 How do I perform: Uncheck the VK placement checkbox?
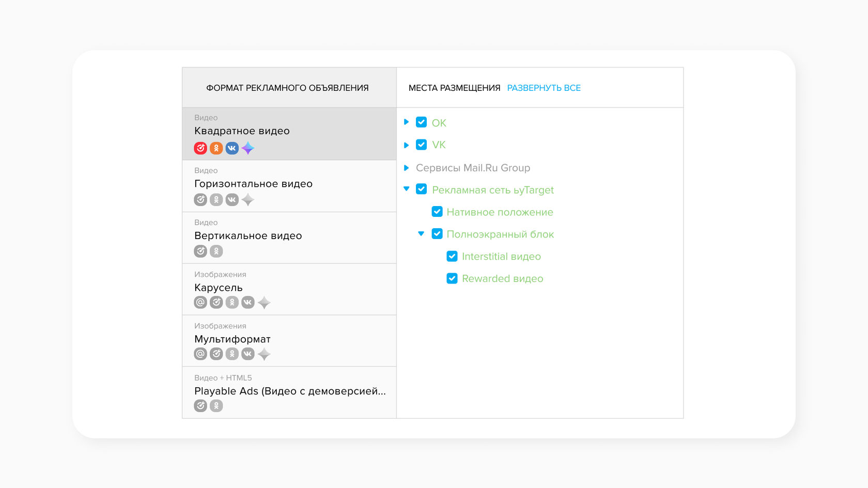pyautogui.click(x=421, y=145)
